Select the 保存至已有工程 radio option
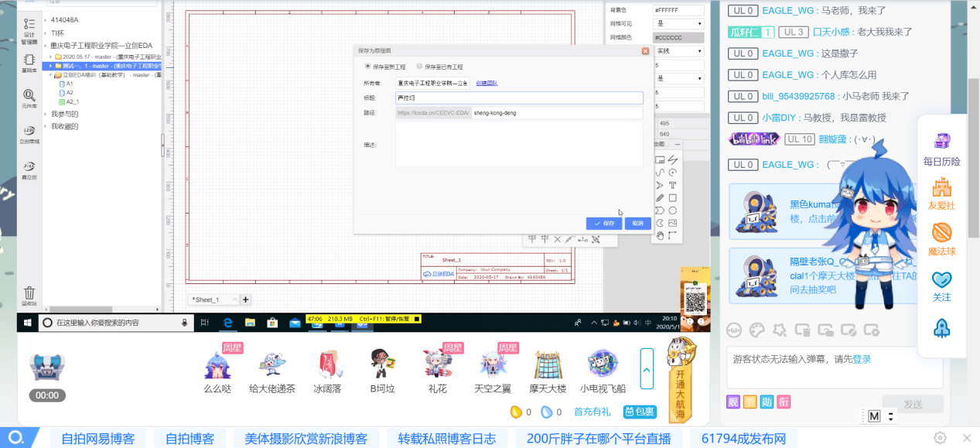 coord(419,67)
